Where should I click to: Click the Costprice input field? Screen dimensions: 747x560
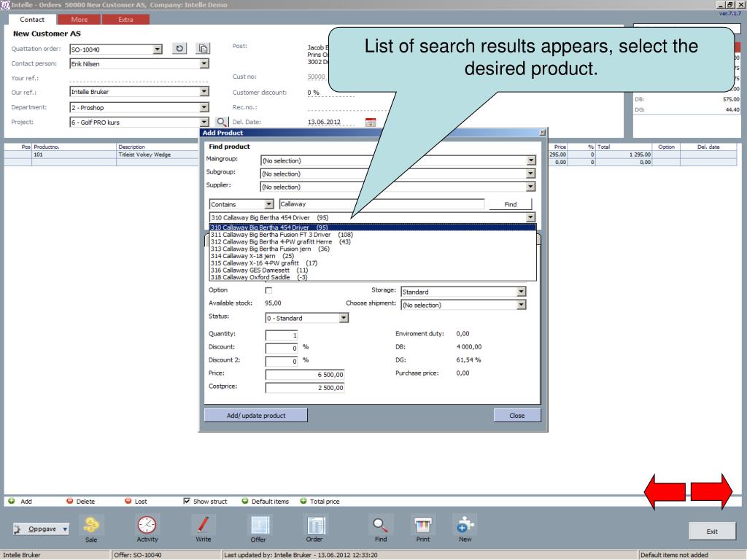point(305,388)
